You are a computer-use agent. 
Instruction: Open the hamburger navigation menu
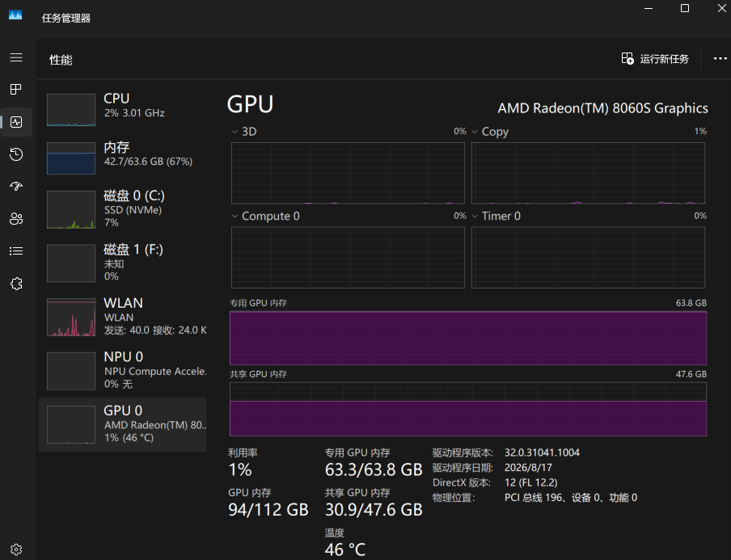pyautogui.click(x=16, y=57)
